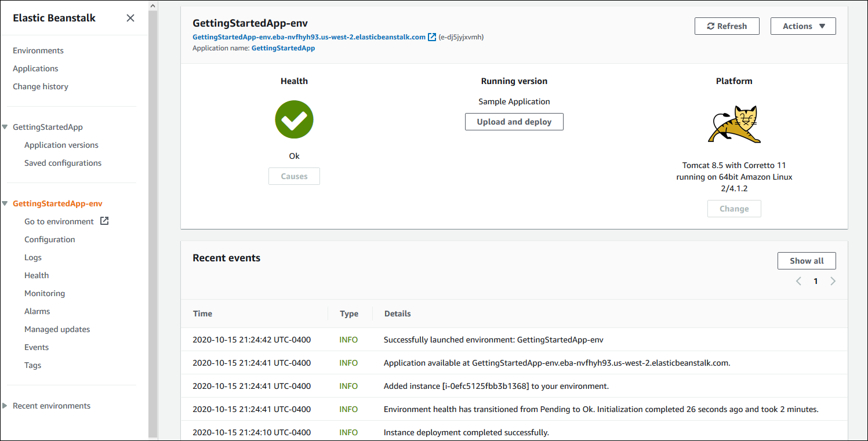The width and height of the screenshot is (868, 441).
Task: Click the Refresh button
Action: (727, 26)
